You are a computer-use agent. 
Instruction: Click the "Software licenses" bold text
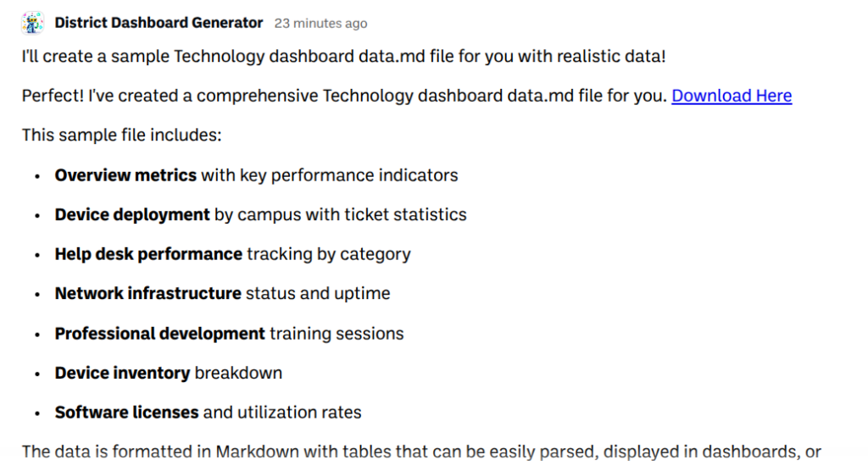(126, 412)
